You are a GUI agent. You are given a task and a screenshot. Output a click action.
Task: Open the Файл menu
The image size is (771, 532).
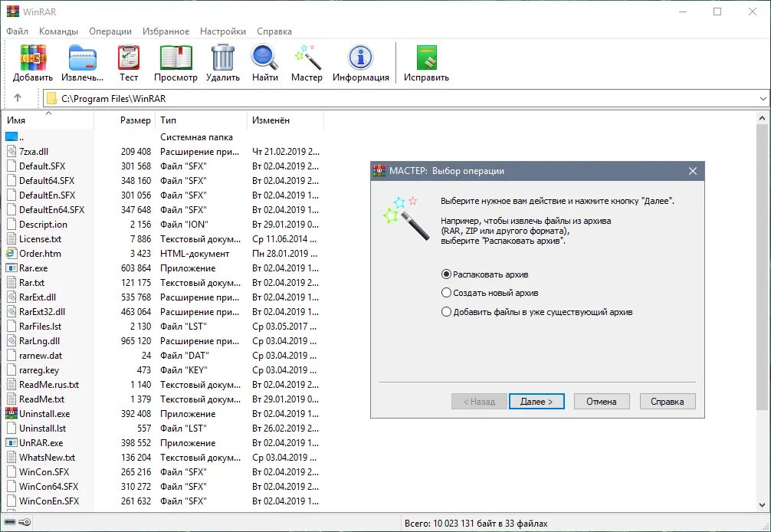click(x=17, y=31)
